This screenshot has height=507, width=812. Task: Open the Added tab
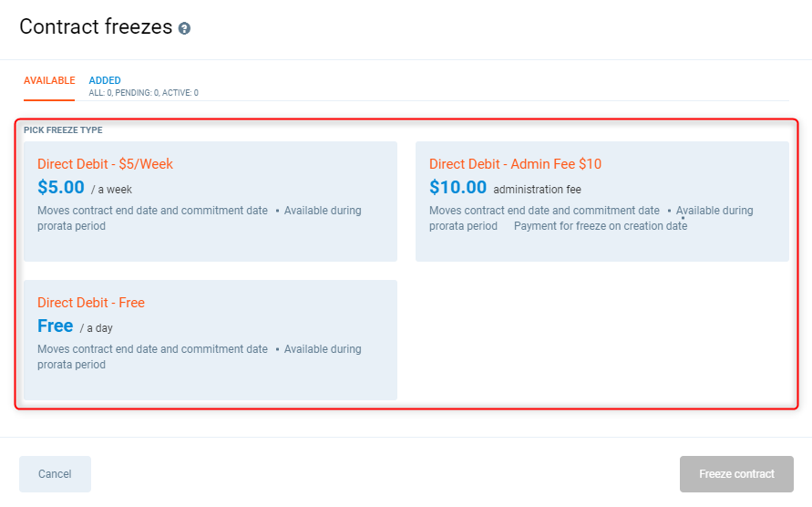pyautogui.click(x=105, y=80)
